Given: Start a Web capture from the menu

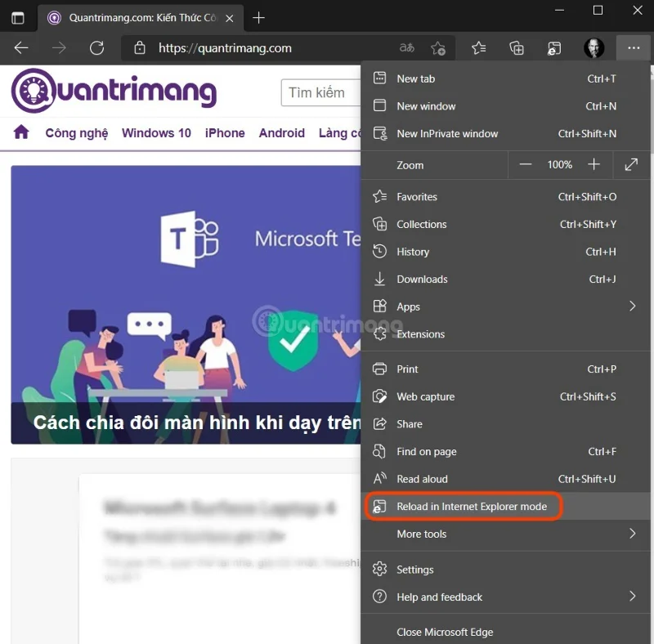Looking at the screenshot, I should coord(425,396).
